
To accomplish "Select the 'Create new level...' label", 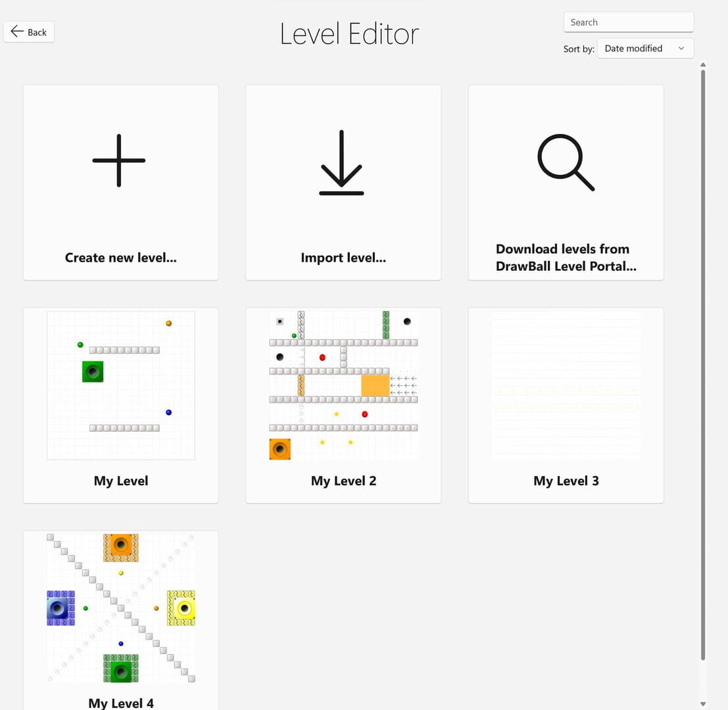I will (x=121, y=258).
